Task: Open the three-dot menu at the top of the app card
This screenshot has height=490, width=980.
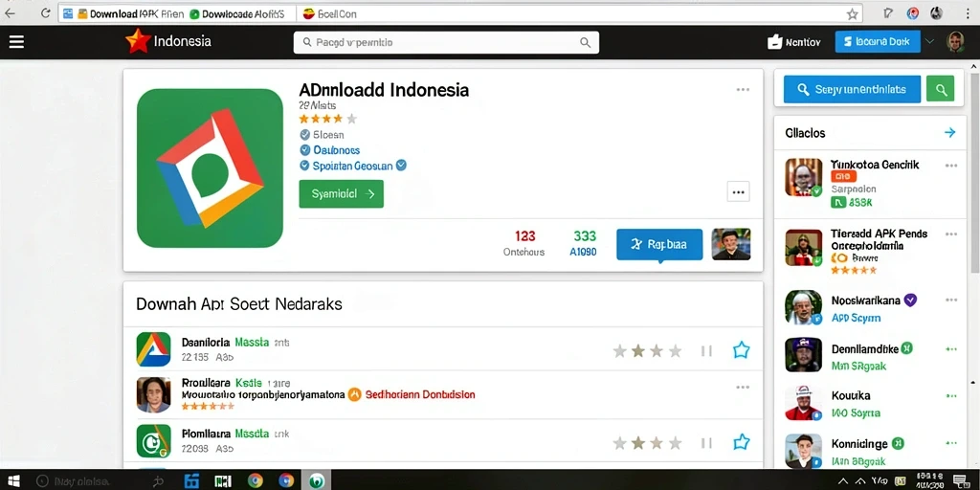Action: [743, 90]
